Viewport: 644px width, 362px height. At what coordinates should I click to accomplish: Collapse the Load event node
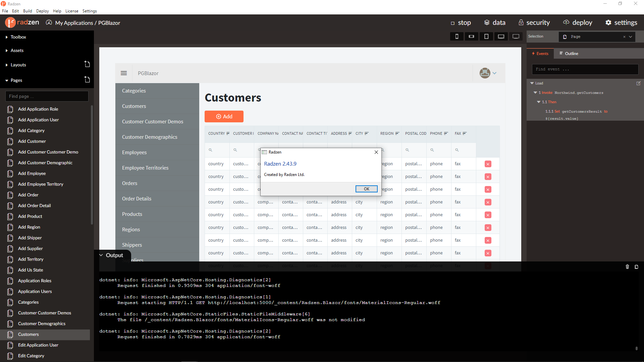click(x=532, y=83)
